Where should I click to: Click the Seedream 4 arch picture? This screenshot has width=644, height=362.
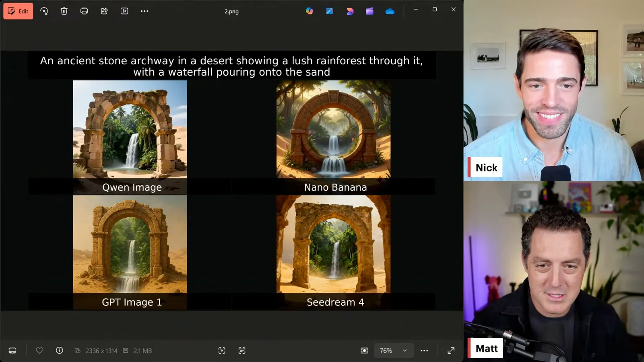coord(333,244)
